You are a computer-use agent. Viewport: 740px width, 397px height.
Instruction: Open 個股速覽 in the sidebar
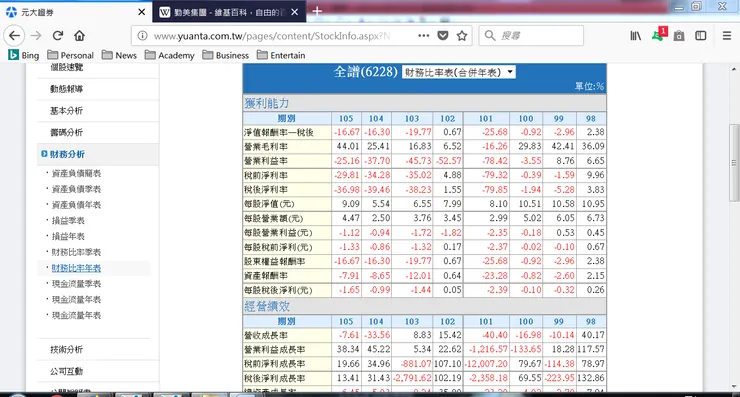67,68
